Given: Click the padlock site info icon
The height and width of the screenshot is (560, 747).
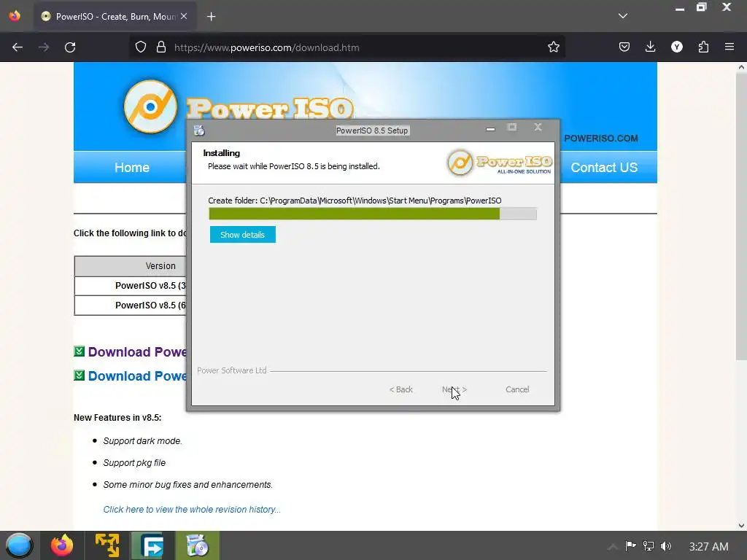Looking at the screenshot, I should 161,47.
